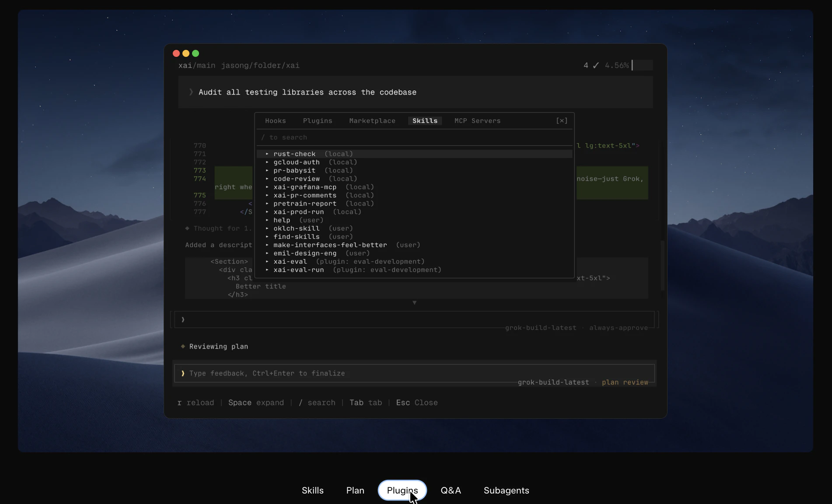
Task: Expand the code-review skill
Action: point(414,179)
